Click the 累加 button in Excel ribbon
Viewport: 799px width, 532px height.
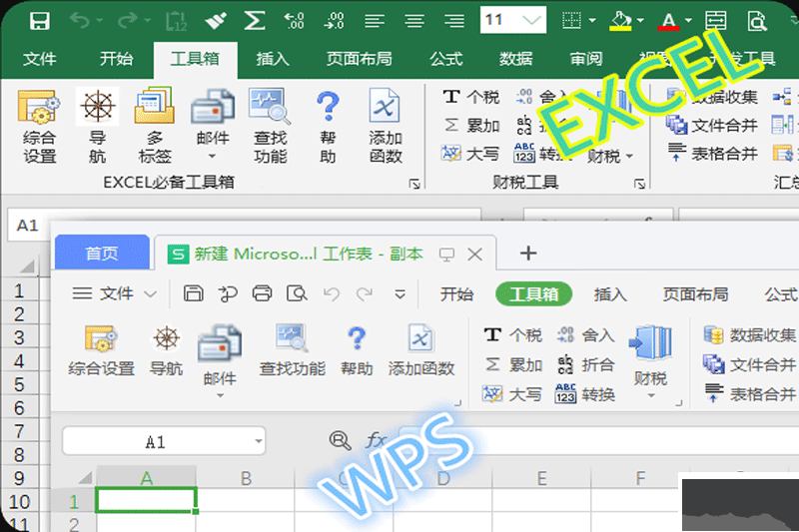point(470,125)
